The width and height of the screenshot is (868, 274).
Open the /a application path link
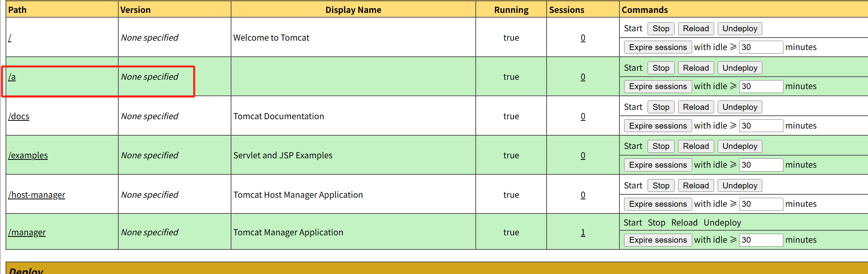(x=12, y=77)
